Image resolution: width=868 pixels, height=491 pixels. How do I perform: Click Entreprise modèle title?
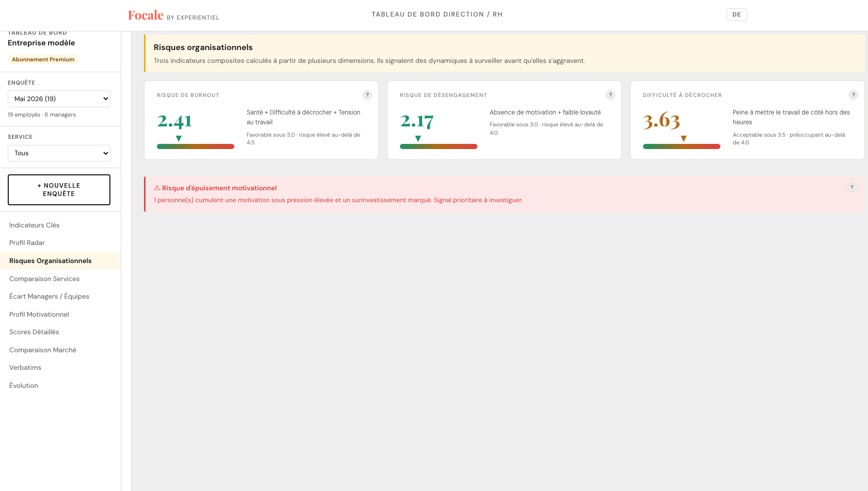coord(41,43)
